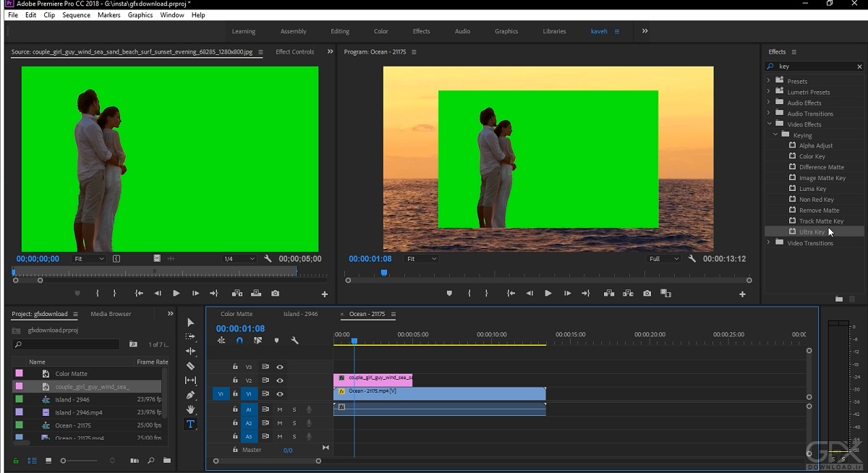Image resolution: width=868 pixels, height=473 pixels.
Task: Pick the Hand tool
Action: tap(190, 409)
